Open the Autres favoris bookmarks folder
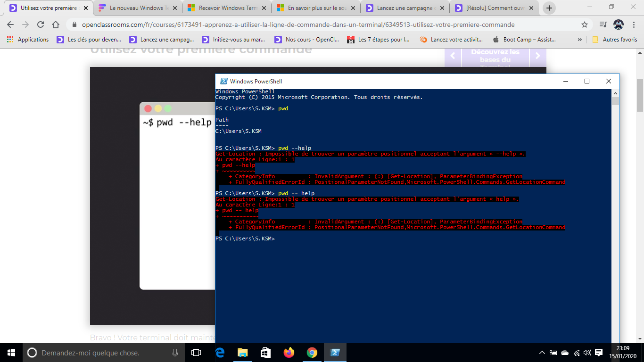The image size is (644, 362). point(615,40)
